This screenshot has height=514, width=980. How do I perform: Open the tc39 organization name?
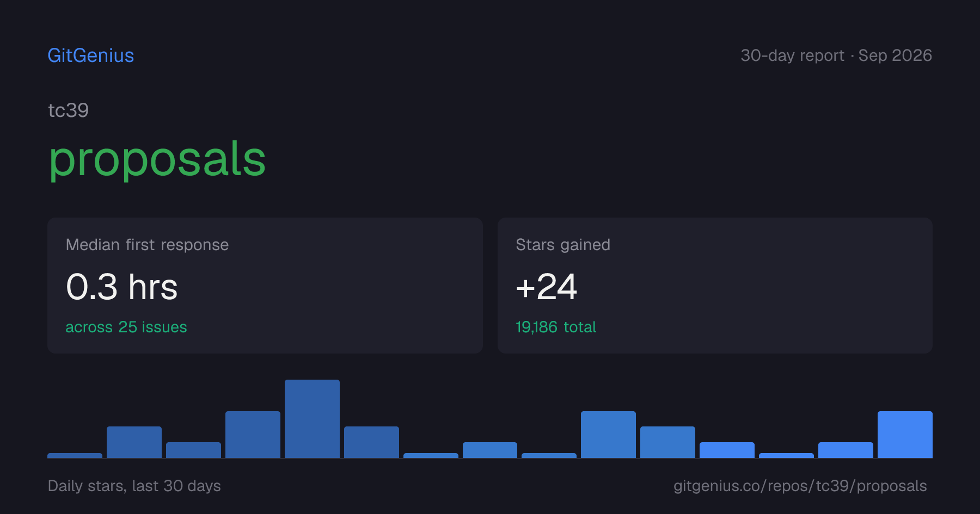point(68,110)
